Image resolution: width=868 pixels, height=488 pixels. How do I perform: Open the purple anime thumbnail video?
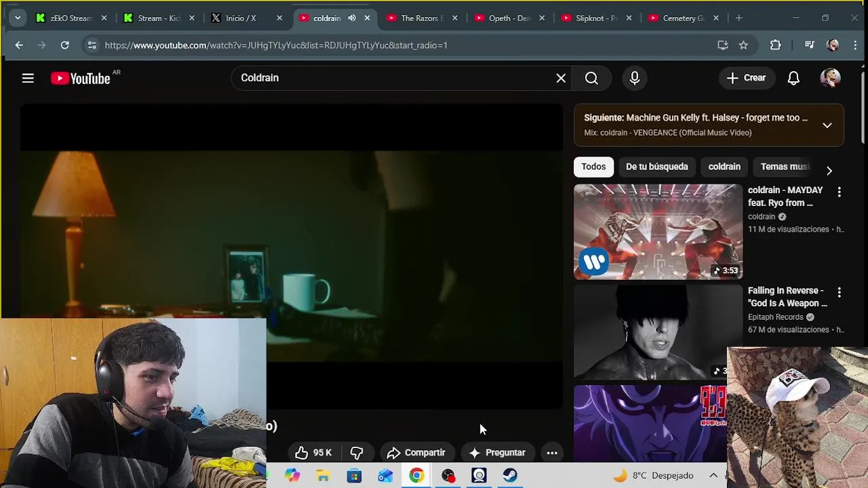click(x=650, y=424)
